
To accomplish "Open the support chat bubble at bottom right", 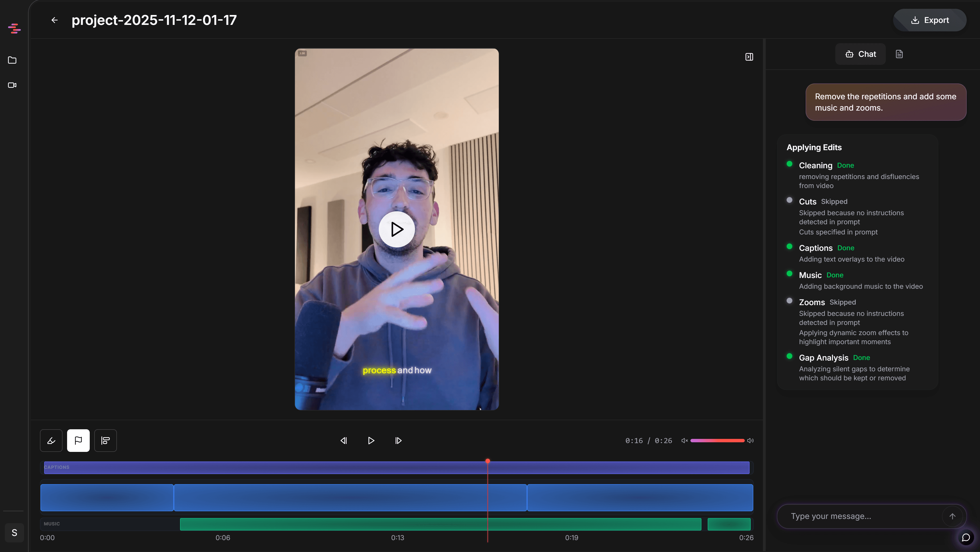I will tap(966, 538).
